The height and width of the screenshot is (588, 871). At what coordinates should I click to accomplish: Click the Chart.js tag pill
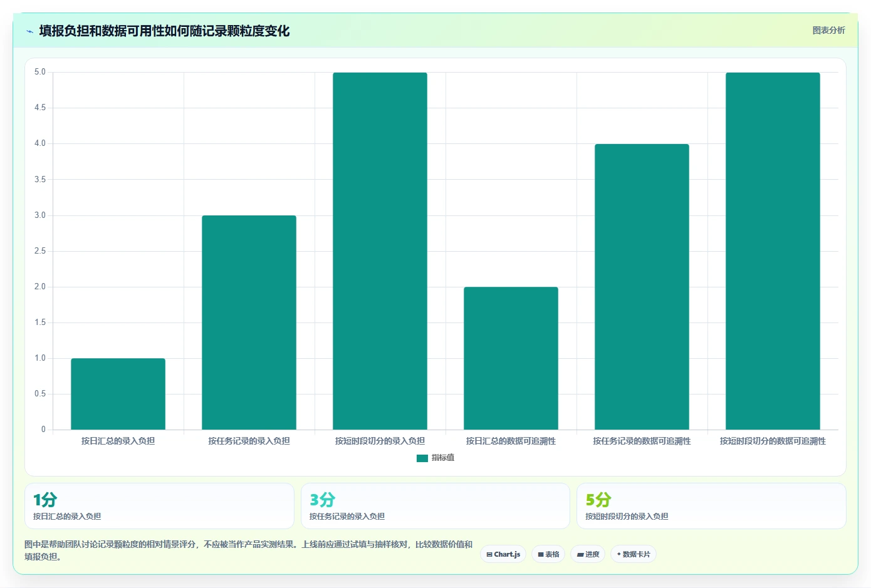[x=503, y=554]
